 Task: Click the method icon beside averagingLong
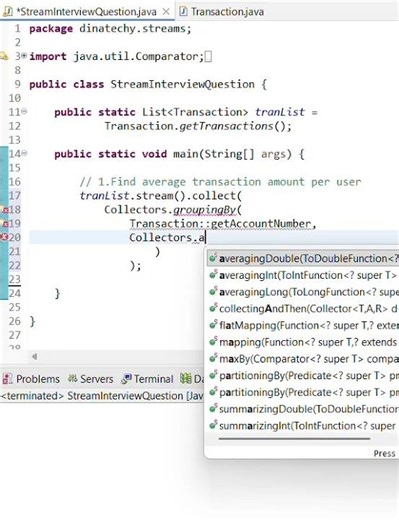pos(213,291)
